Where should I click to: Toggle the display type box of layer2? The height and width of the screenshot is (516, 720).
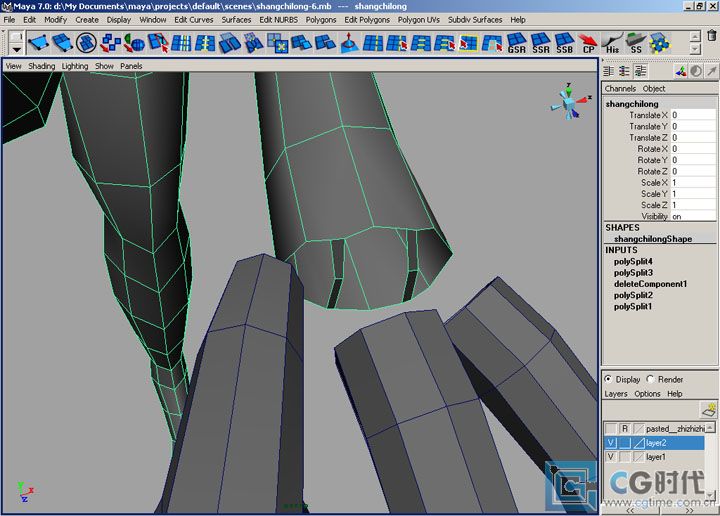point(624,443)
